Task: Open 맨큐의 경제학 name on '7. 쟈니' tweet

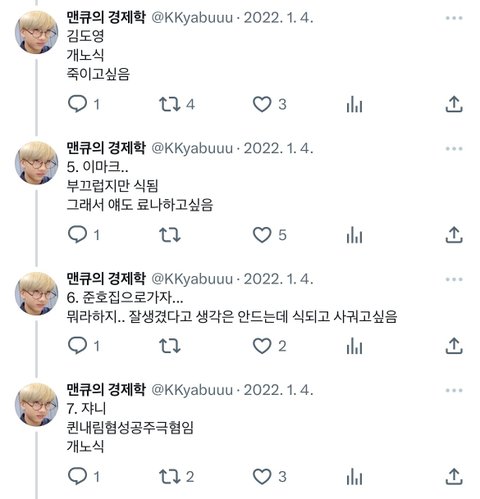Action: click(x=106, y=389)
